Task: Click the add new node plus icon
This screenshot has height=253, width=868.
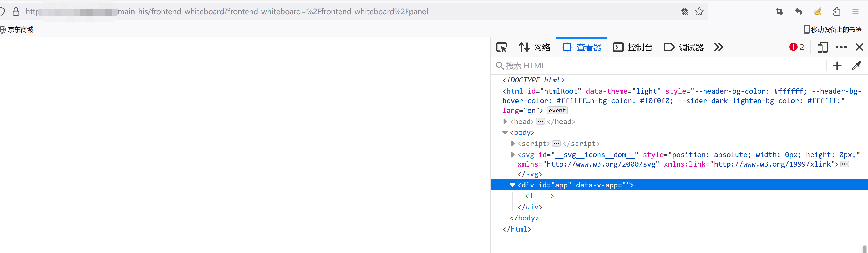Action: coord(837,66)
